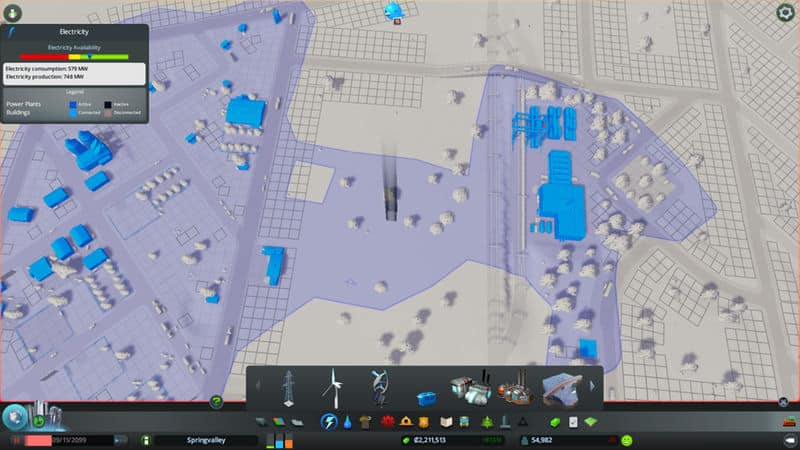The width and height of the screenshot is (800, 450).
Task: Open the options gear menu
Action: [x=786, y=13]
